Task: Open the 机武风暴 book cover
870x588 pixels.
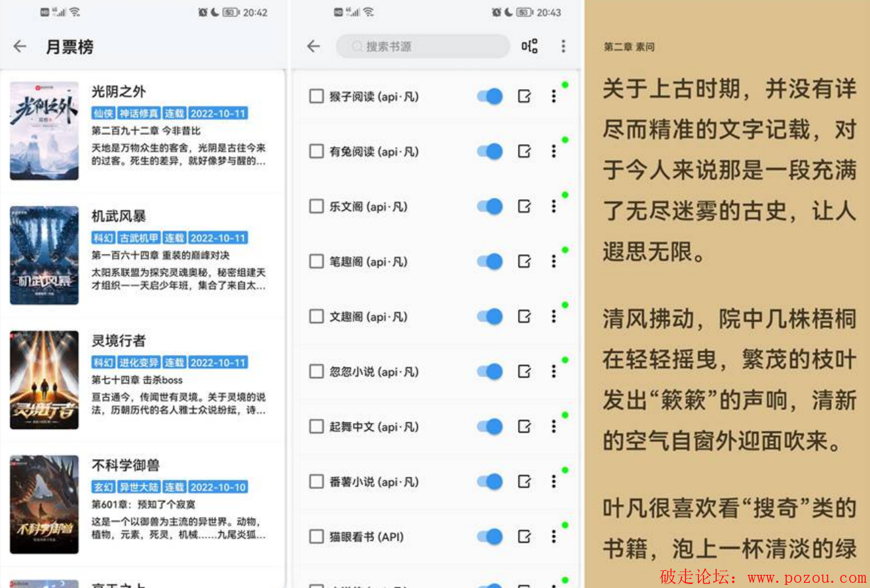Action: (x=44, y=255)
